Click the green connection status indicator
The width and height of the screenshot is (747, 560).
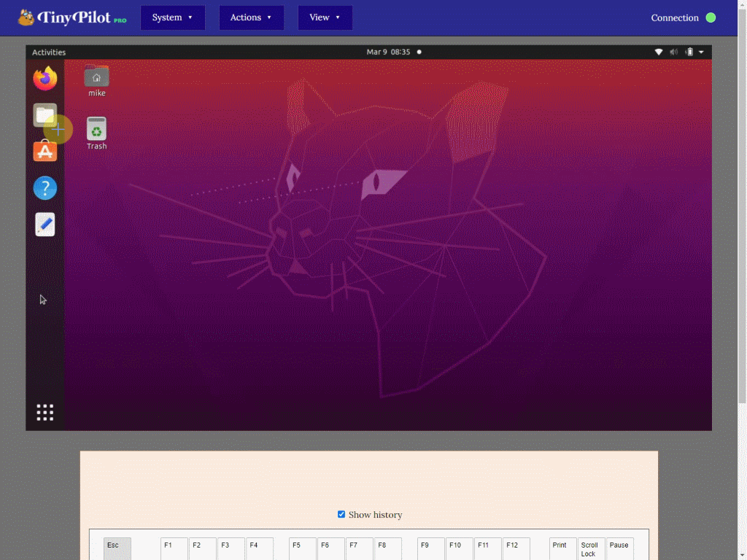click(711, 17)
